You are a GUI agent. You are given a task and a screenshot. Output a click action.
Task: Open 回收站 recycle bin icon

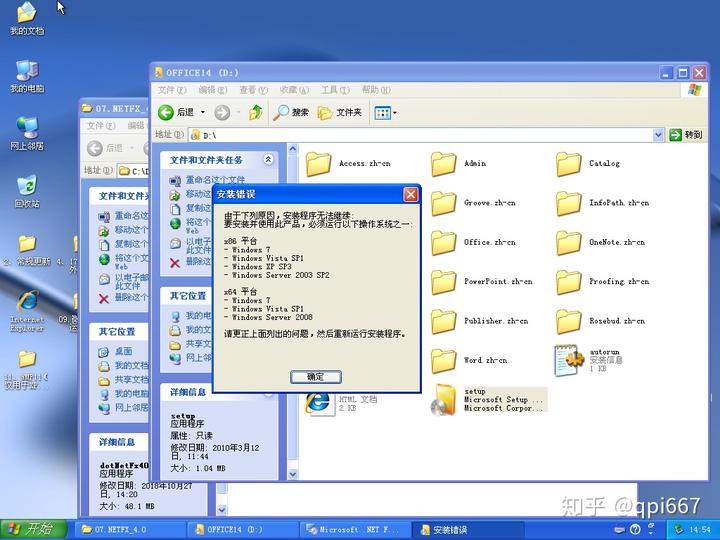click(27, 191)
